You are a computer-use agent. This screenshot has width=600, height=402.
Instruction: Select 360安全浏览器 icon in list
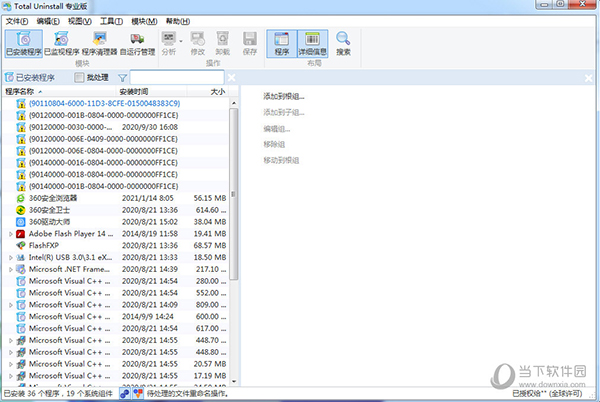[21, 198]
